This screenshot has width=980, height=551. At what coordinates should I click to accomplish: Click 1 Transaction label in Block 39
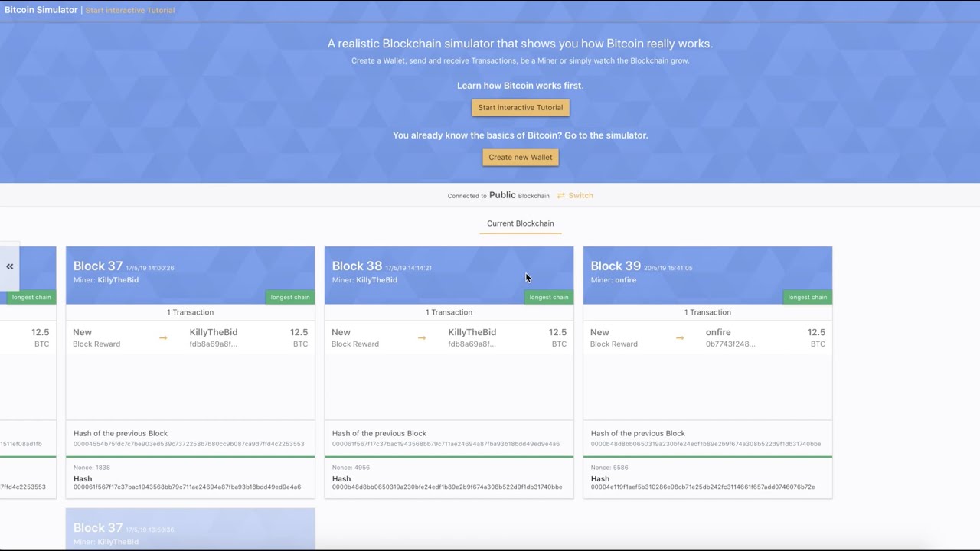[x=707, y=312]
